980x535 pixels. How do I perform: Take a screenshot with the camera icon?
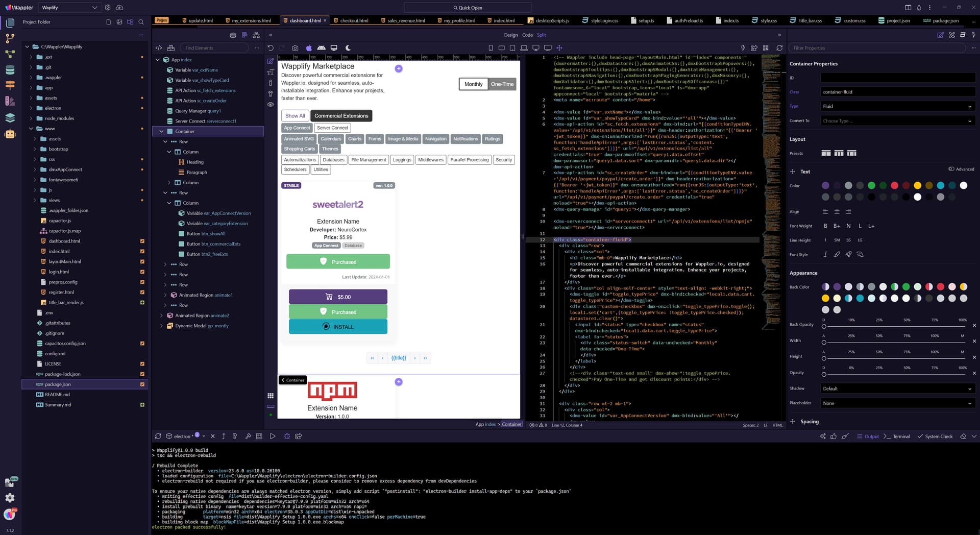(x=295, y=48)
